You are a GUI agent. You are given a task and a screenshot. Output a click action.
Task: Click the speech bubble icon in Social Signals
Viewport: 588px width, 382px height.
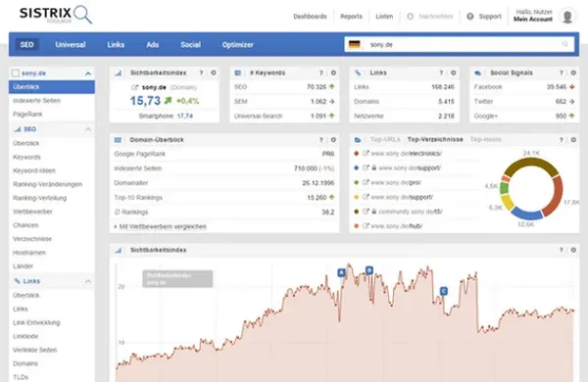pos(478,73)
